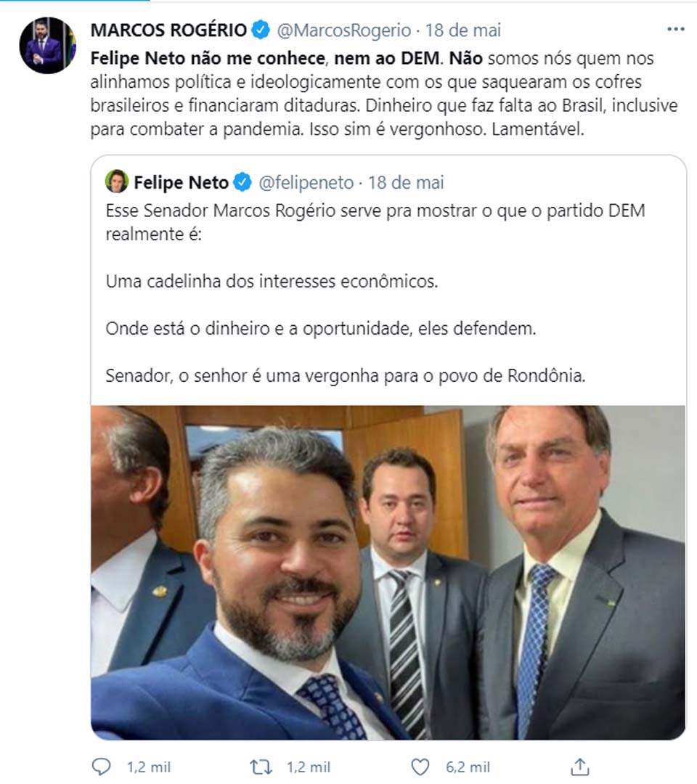697x784 pixels.
Task: Click the 6,2 mil likes count
Action: coord(468,767)
